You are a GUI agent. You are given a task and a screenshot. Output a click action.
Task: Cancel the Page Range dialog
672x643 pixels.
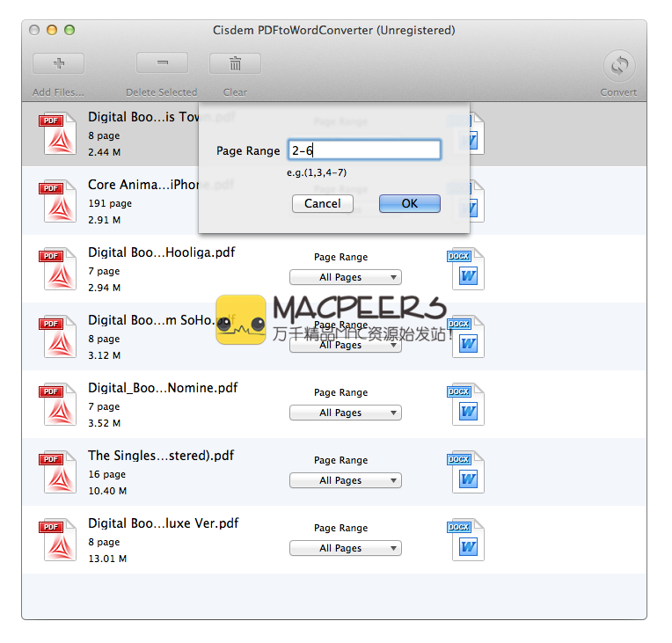[322, 203]
